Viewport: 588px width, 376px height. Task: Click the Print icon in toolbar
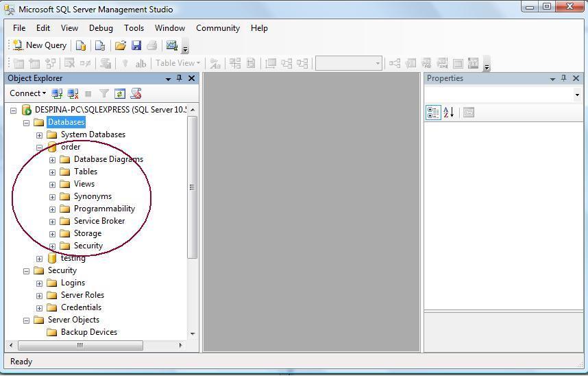pyautogui.click(x=152, y=46)
